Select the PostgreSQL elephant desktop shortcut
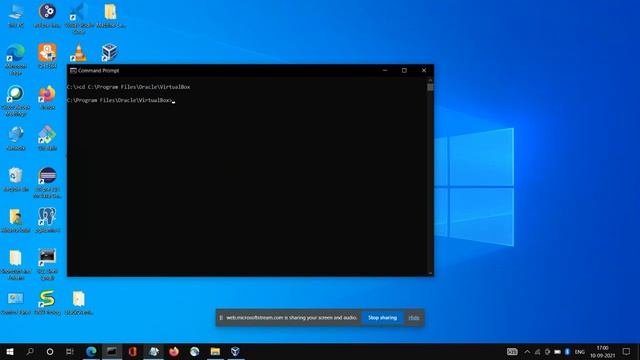 click(47, 220)
